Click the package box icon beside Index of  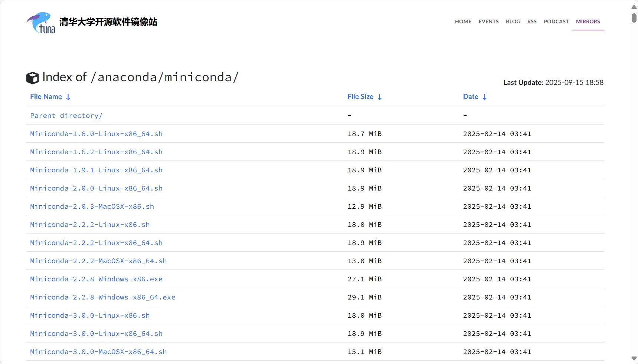point(33,78)
